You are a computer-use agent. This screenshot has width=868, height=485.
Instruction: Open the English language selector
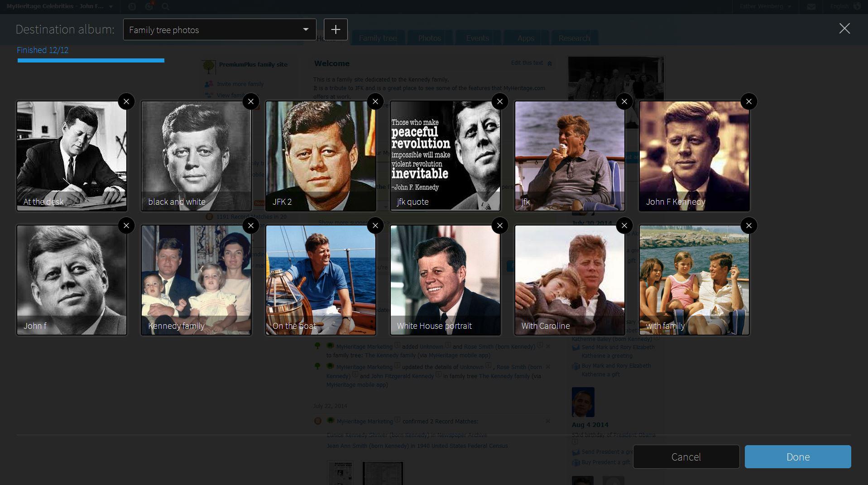click(845, 6)
